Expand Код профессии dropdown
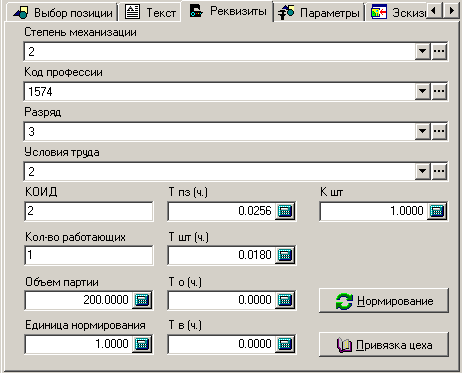 pos(423,91)
